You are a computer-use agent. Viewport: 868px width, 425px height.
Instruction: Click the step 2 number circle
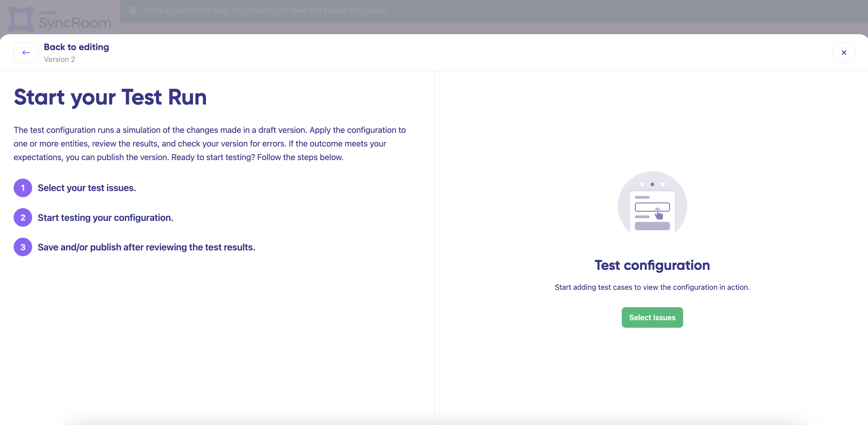tap(23, 217)
